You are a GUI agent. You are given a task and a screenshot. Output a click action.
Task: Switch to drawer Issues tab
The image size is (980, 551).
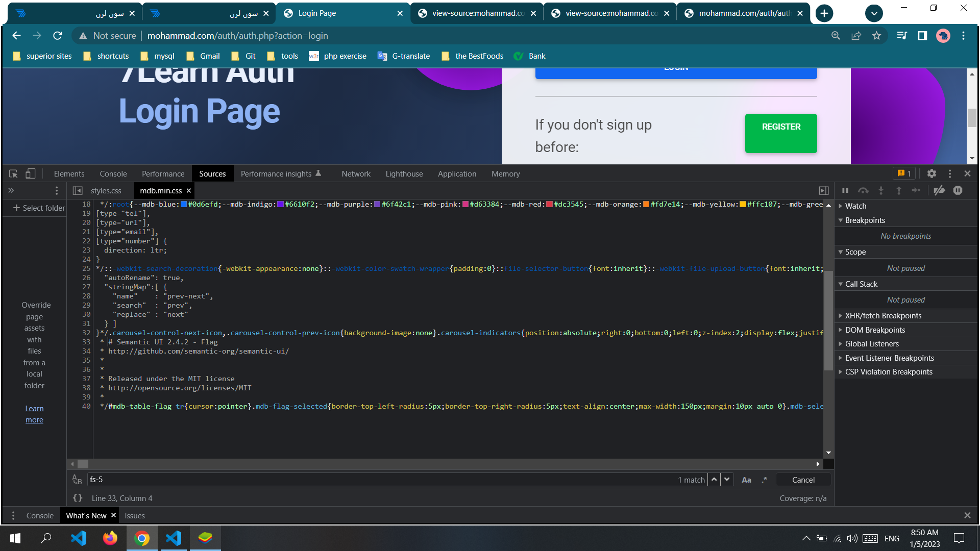point(135,516)
